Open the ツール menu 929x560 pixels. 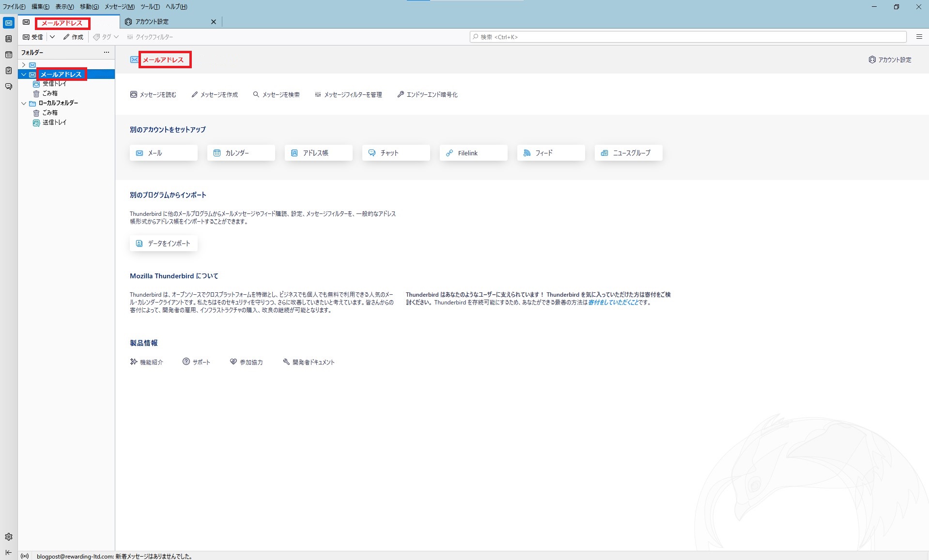[150, 7]
